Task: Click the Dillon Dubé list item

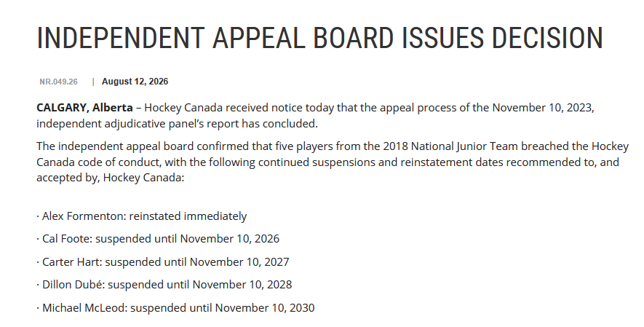Action: [x=164, y=284]
